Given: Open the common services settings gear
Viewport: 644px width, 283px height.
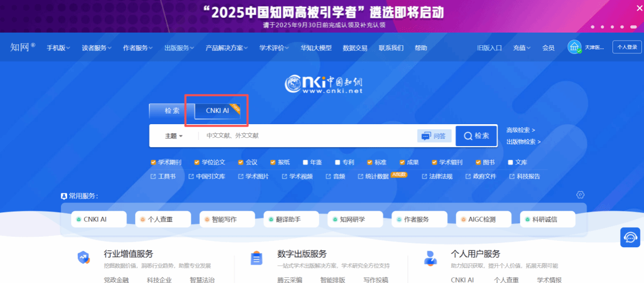Looking at the screenshot, I should click(x=580, y=195).
